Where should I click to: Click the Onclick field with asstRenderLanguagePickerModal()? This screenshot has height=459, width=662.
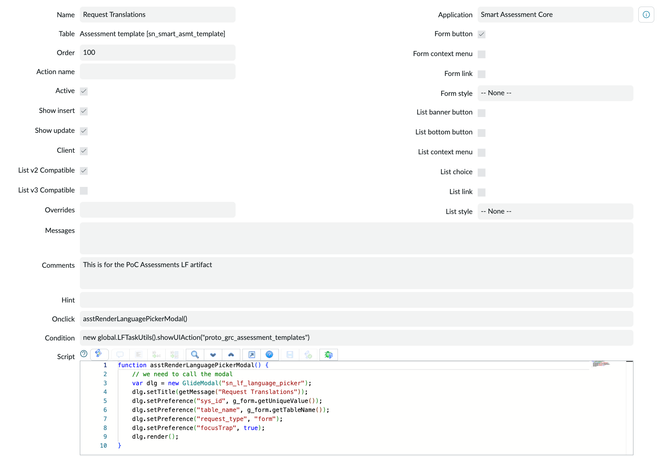355,319
